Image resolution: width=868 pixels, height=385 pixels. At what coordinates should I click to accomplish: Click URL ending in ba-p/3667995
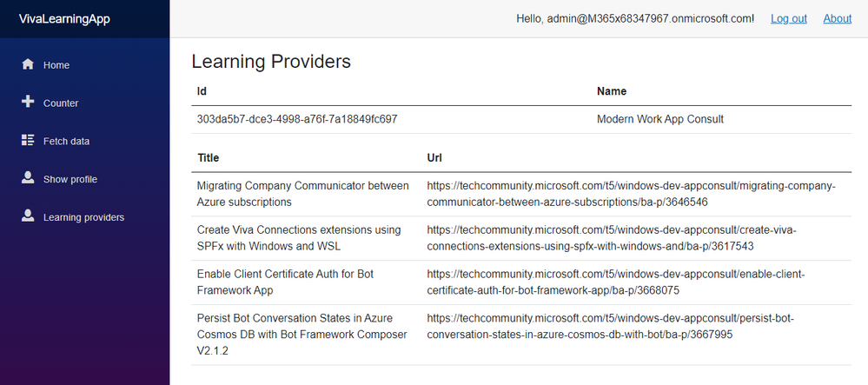611,327
